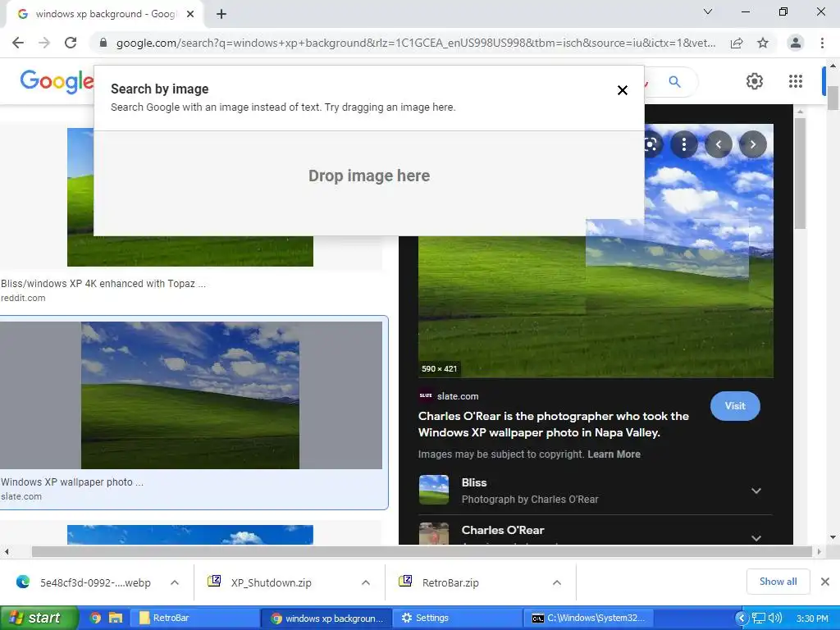Open the folder quick launch icon
The width and height of the screenshot is (840, 630).
115,618
